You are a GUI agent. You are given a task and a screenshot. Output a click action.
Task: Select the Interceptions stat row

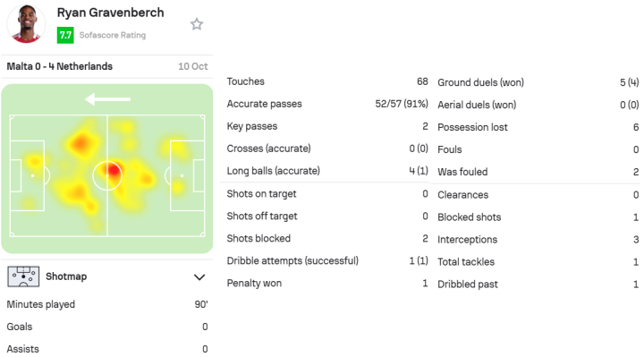538,240
